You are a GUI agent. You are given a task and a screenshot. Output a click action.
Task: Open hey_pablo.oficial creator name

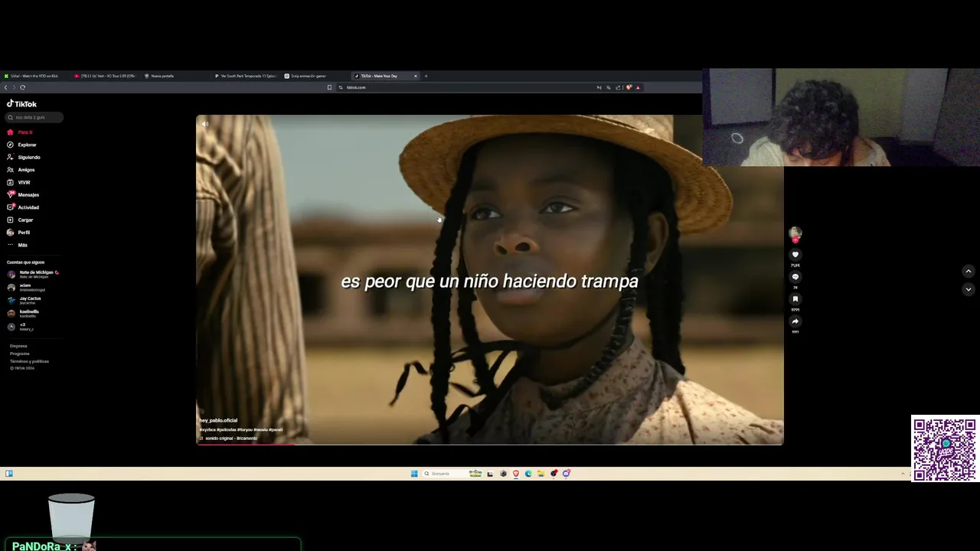click(218, 420)
